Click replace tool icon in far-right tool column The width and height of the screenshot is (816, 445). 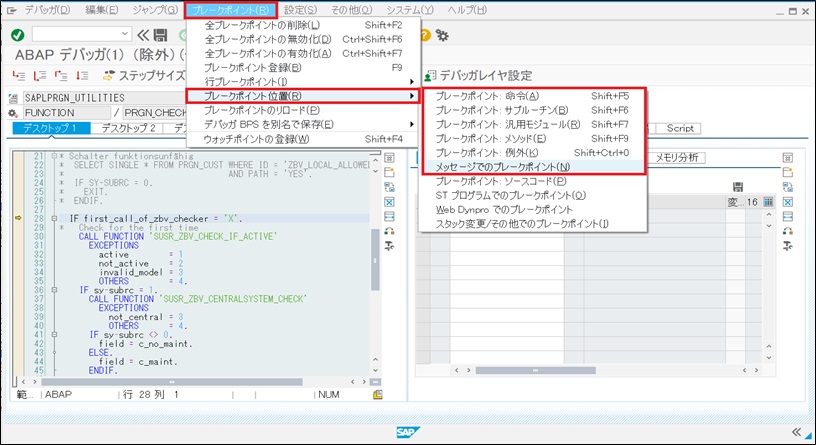pos(787,187)
